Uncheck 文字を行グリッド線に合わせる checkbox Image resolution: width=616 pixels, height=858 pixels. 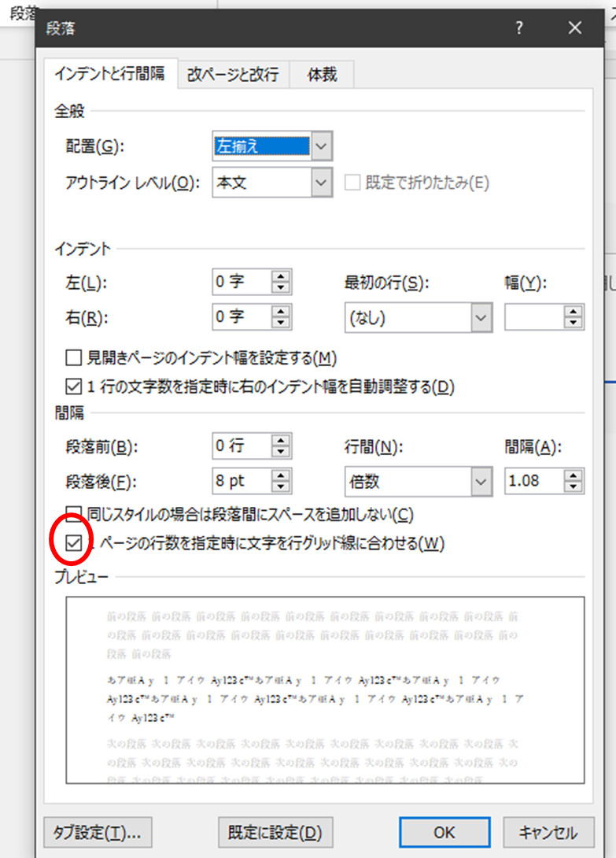point(73,543)
